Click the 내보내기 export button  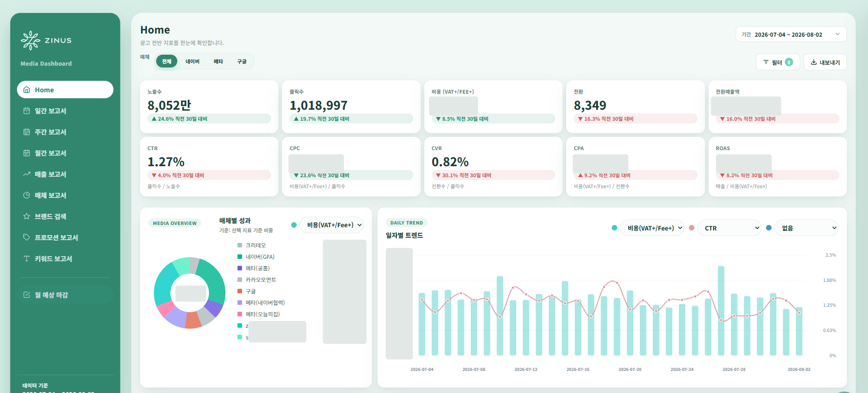[x=825, y=62]
